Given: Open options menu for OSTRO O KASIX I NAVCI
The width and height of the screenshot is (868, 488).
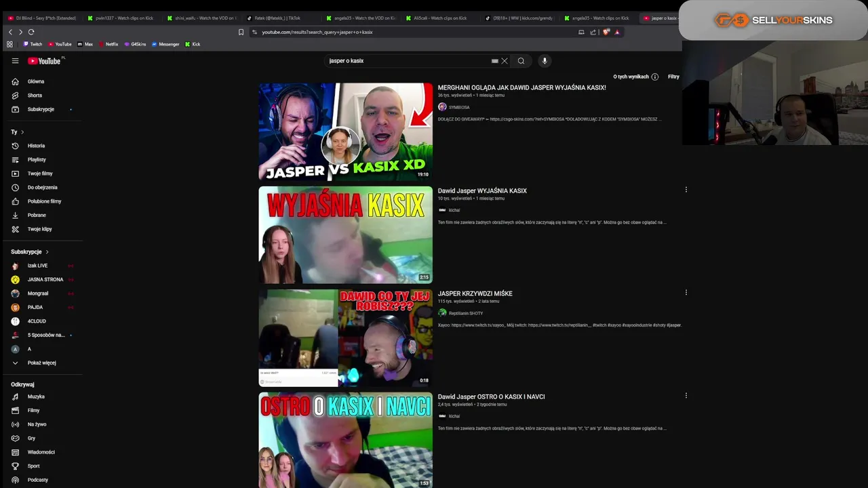Looking at the screenshot, I should tap(686, 396).
